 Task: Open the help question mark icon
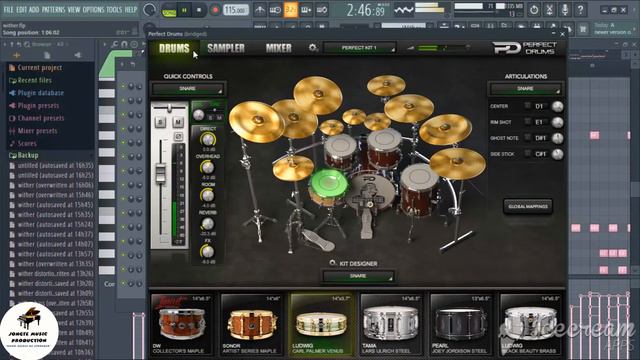click(x=580, y=10)
